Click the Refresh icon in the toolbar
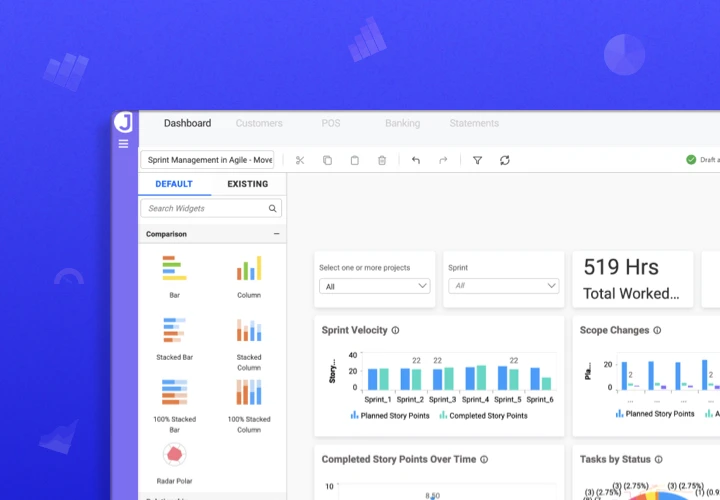This screenshot has width=720, height=500. coord(505,160)
